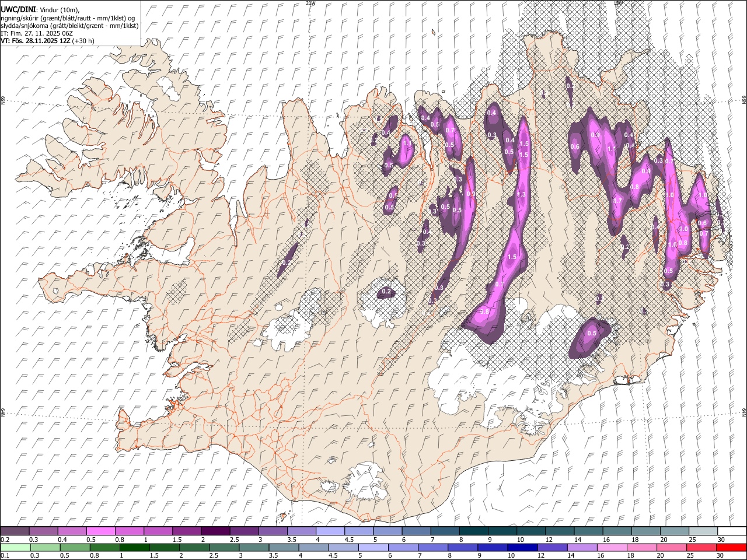Click the bright red 30 mm rain swatch
This screenshot has height=560, width=747.
[732, 547]
